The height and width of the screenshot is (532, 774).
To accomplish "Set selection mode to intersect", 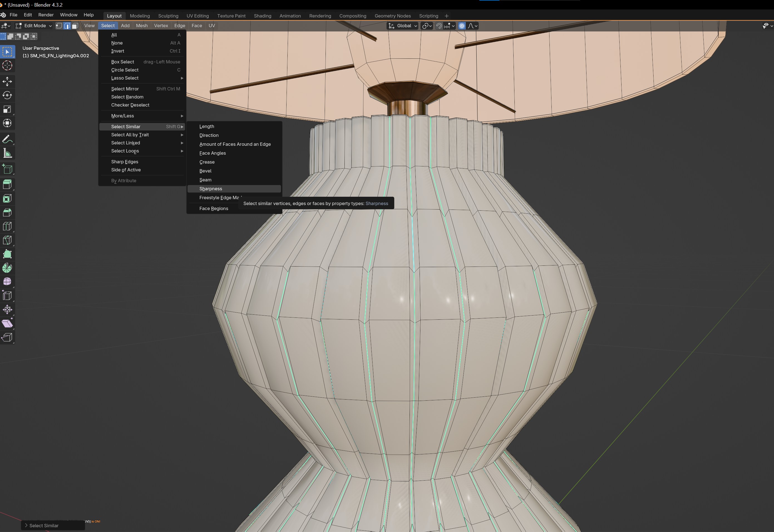I will pos(34,36).
